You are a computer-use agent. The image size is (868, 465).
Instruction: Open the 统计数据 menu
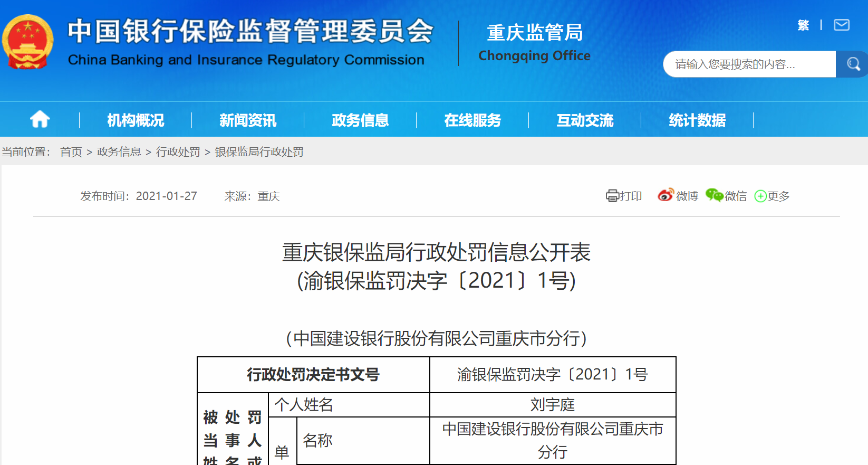697,120
